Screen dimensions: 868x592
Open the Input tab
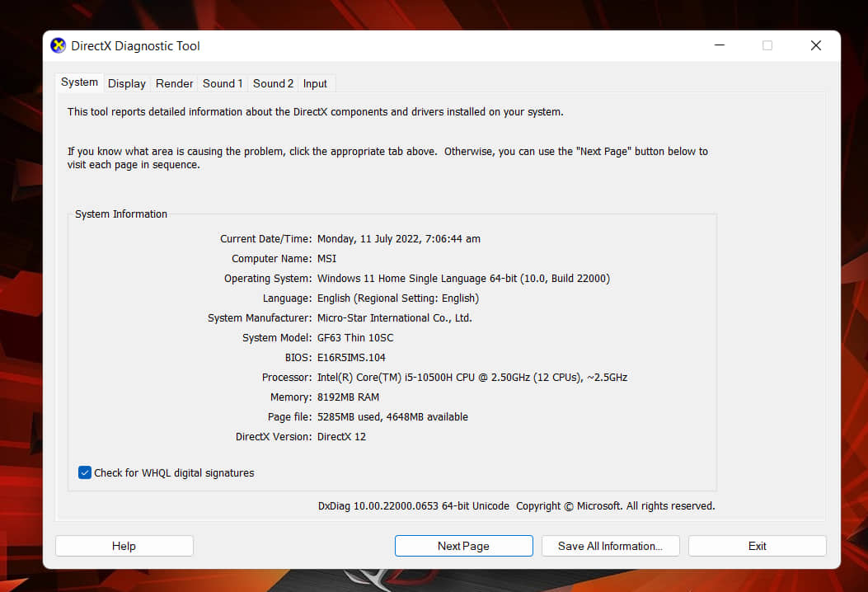[315, 83]
